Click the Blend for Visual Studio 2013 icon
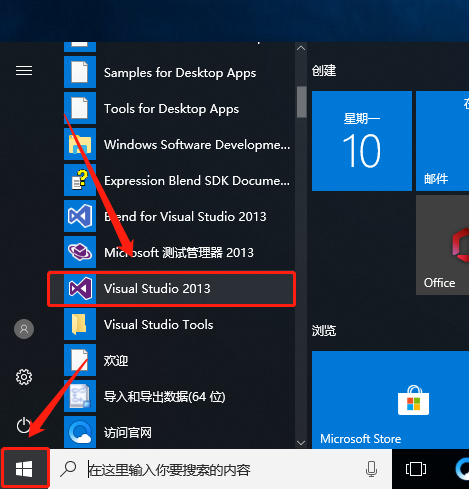 click(x=80, y=216)
